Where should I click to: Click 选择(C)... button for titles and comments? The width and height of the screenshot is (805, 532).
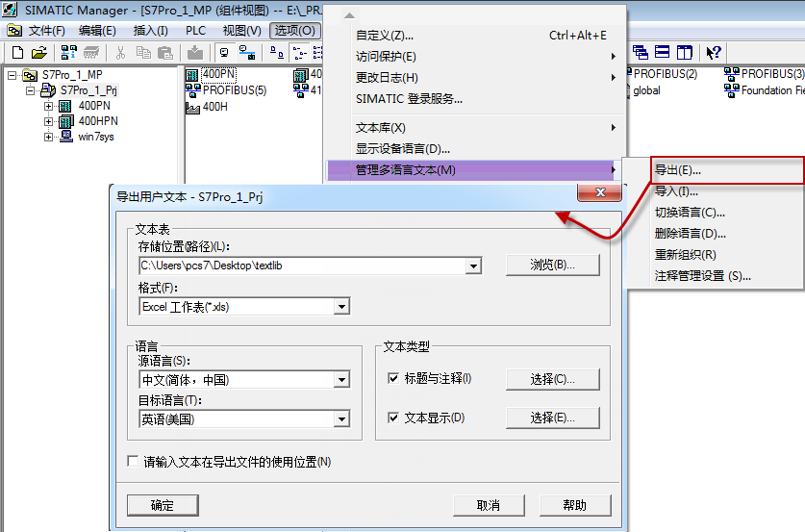tap(552, 379)
